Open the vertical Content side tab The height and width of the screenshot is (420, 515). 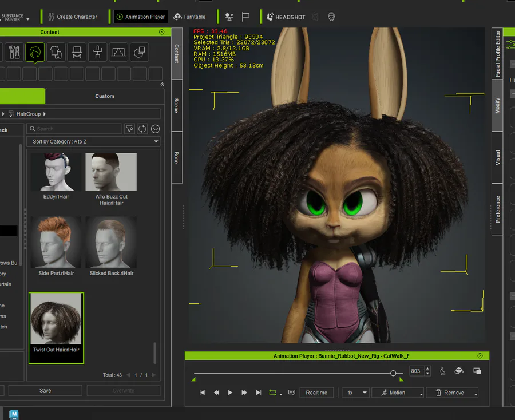point(177,54)
